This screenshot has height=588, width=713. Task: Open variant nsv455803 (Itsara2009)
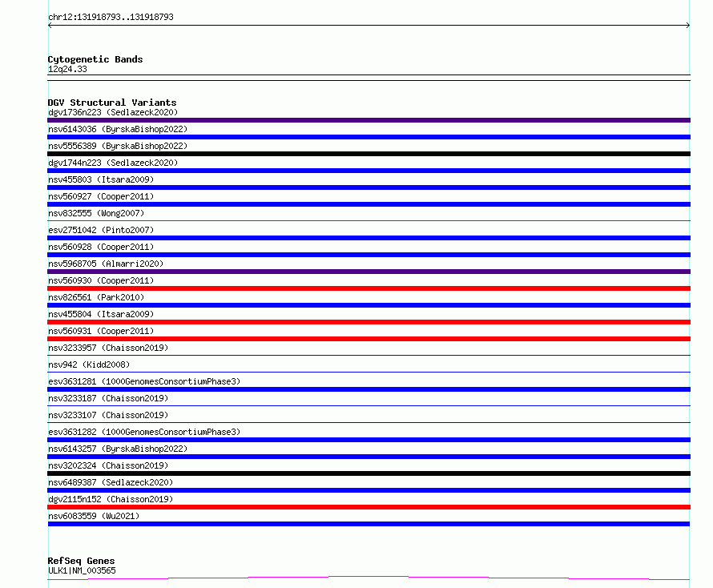[x=101, y=179]
